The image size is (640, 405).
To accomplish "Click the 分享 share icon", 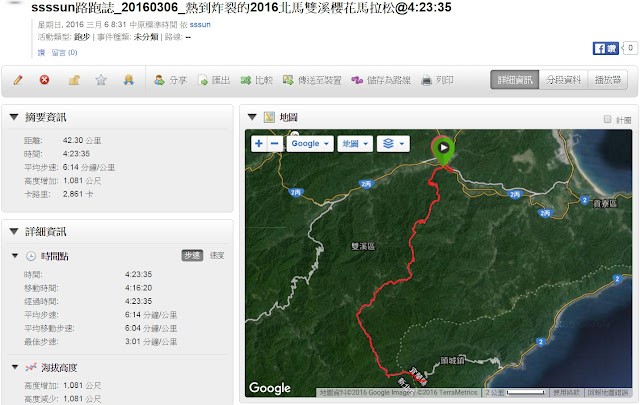I will tap(159, 80).
